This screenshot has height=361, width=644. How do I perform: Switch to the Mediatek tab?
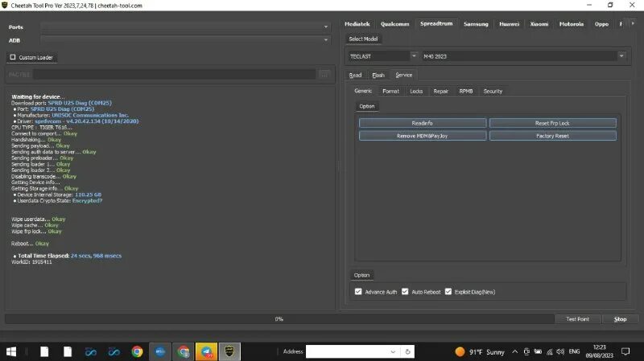pyautogui.click(x=357, y=24)
